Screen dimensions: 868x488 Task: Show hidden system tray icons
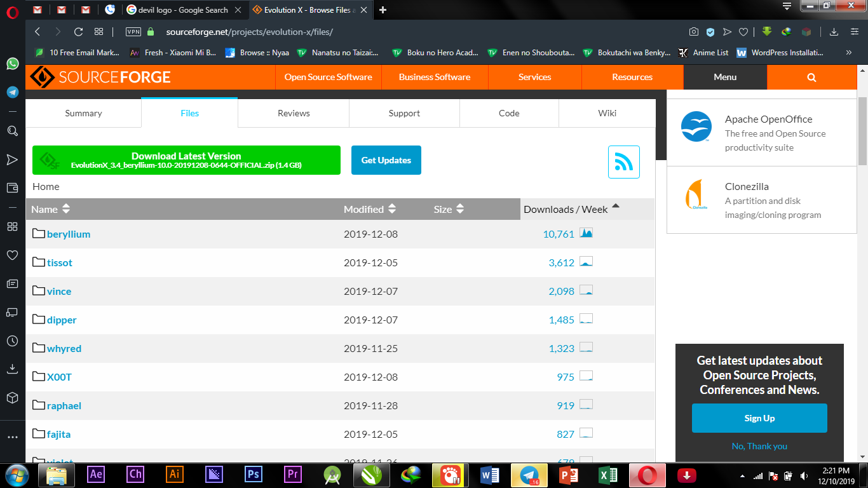click(743, 475)
